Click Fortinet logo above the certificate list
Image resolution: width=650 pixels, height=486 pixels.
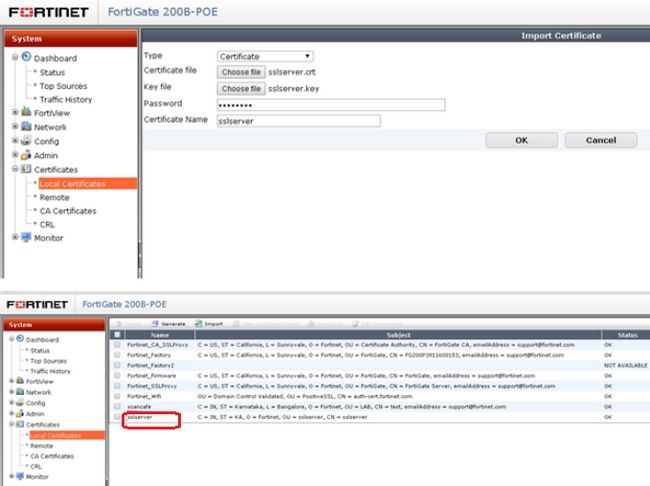tap(37, 305)
